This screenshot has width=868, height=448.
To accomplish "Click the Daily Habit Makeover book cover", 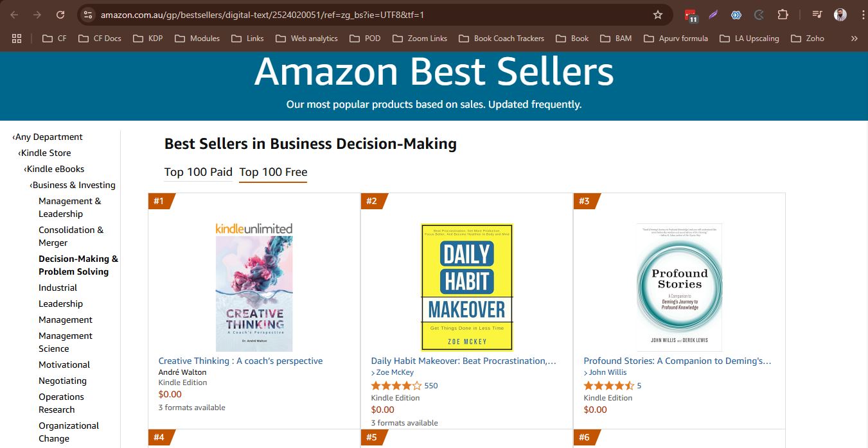I will pos(467,287).
